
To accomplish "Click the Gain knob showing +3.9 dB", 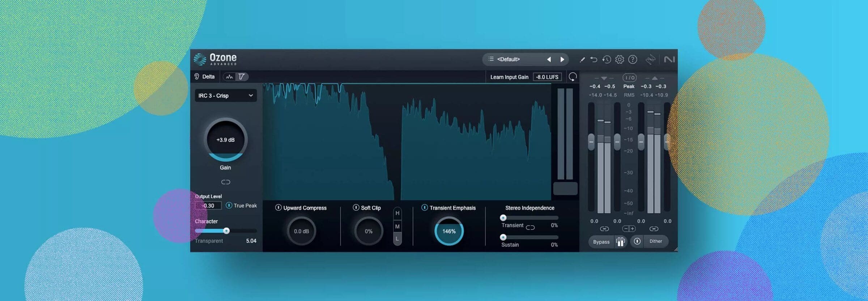I will point(225,140).
